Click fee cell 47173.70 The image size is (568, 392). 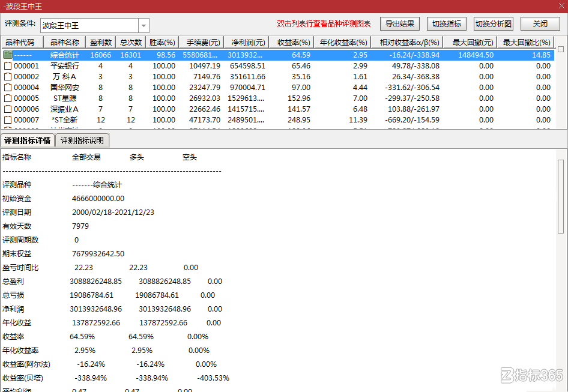pyautogui.click(x=205, y=120)
